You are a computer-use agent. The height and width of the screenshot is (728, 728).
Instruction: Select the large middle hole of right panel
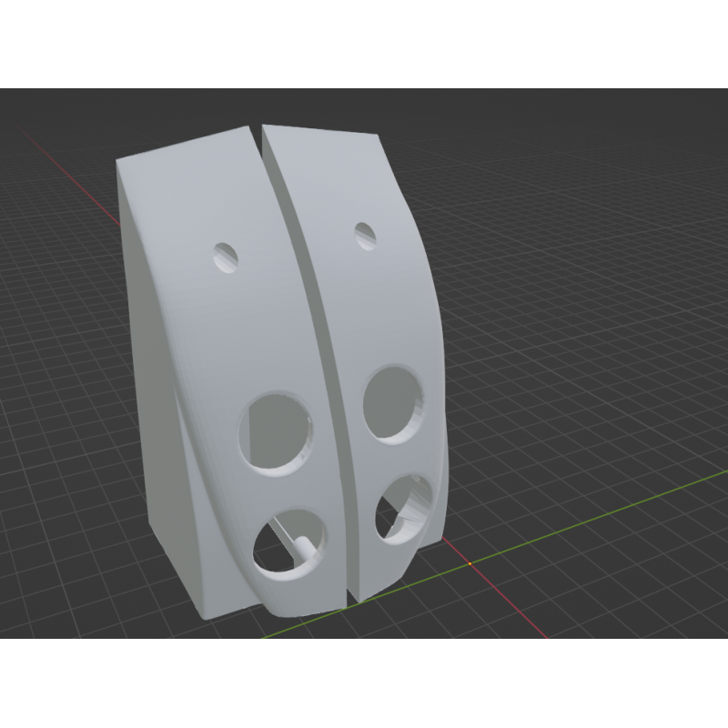[392, 404]
